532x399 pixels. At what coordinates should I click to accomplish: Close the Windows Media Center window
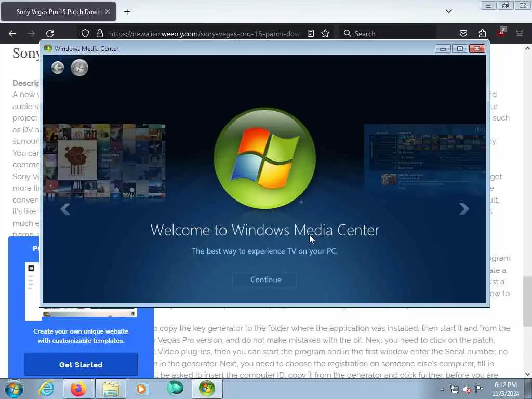tap(477, 49)
